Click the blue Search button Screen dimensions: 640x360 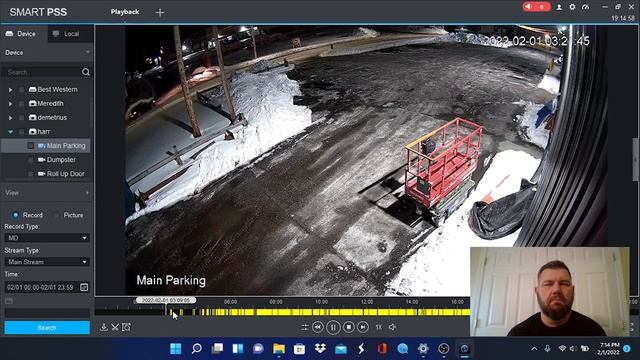(x=47, y=328)
